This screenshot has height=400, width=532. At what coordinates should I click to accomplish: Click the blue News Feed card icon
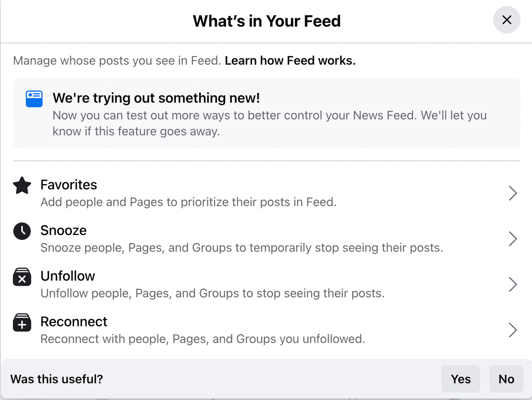[x=34, y=99]
